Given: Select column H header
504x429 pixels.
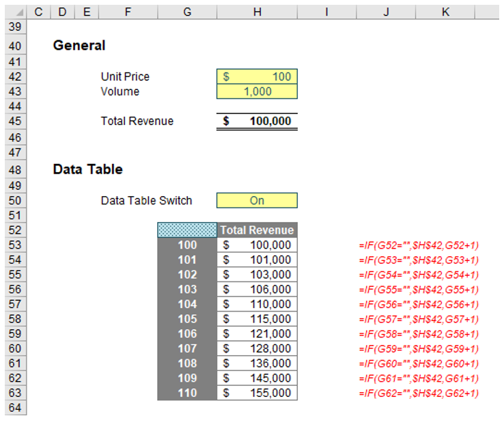Looking at the screenshot, I should click(x=257, y=12).
